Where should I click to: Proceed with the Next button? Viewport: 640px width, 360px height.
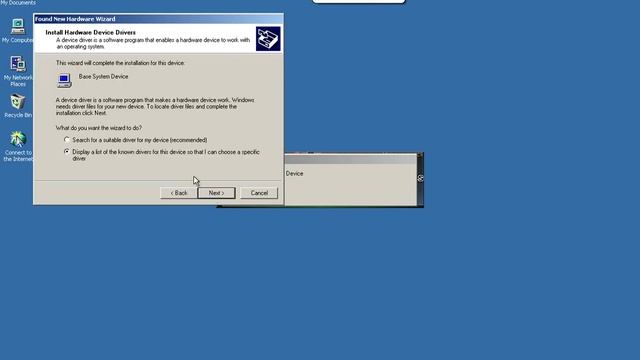(x=216, y=193)
